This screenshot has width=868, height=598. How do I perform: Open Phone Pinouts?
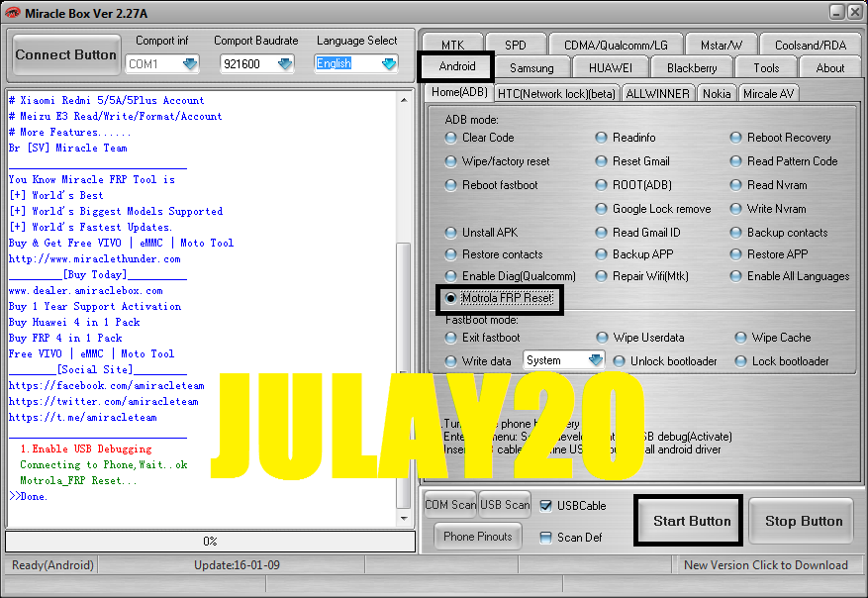[478, 536]
